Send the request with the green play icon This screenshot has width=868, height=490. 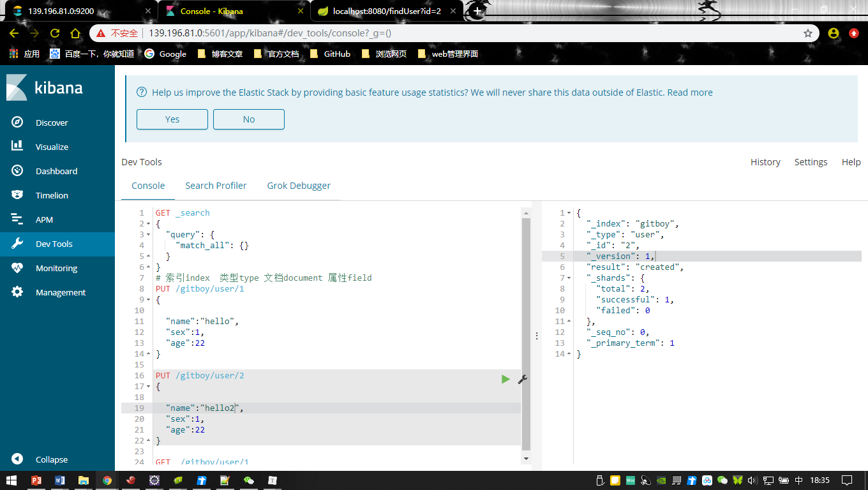click(x=505, y=379)
